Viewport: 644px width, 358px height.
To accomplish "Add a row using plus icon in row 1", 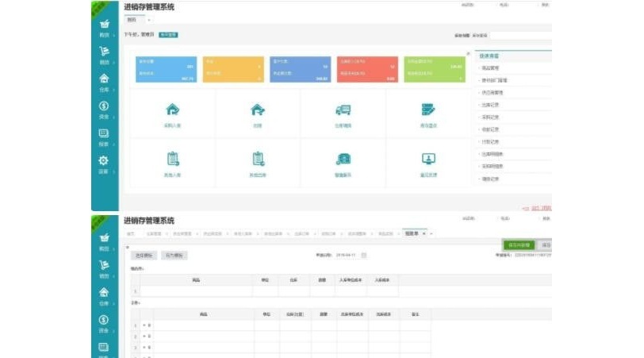I will click(144, 325).
